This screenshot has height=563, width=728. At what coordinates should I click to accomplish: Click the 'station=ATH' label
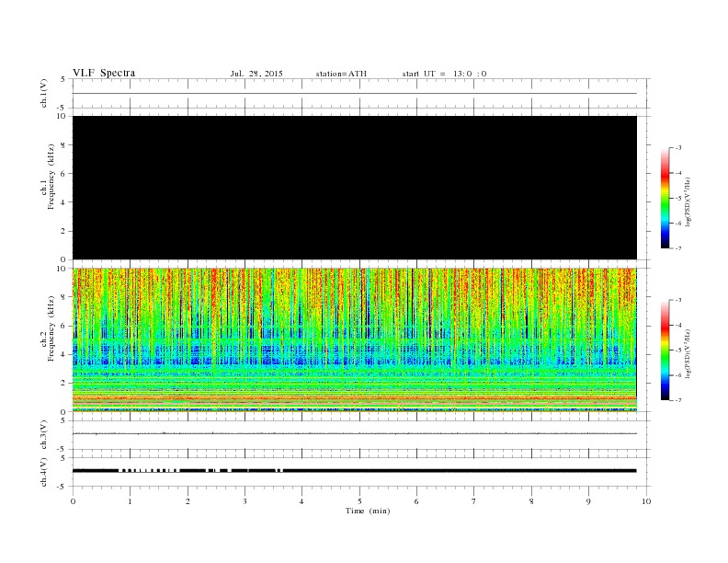click(341, 74)
